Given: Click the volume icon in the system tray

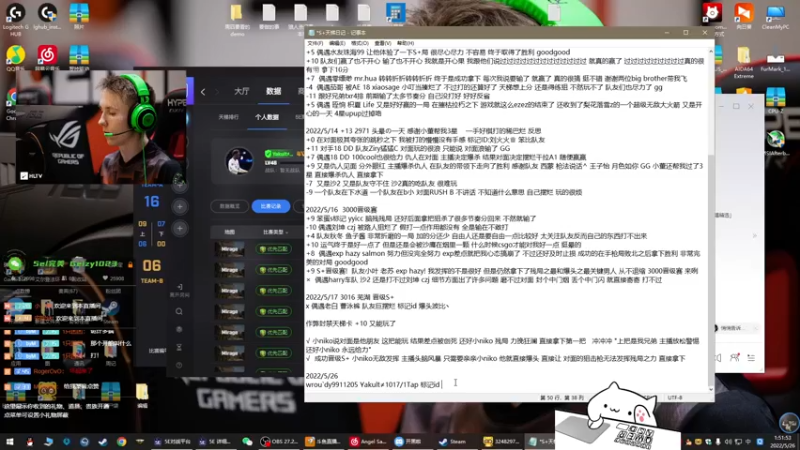Looking at the screenshot, I should click(728, 442).
